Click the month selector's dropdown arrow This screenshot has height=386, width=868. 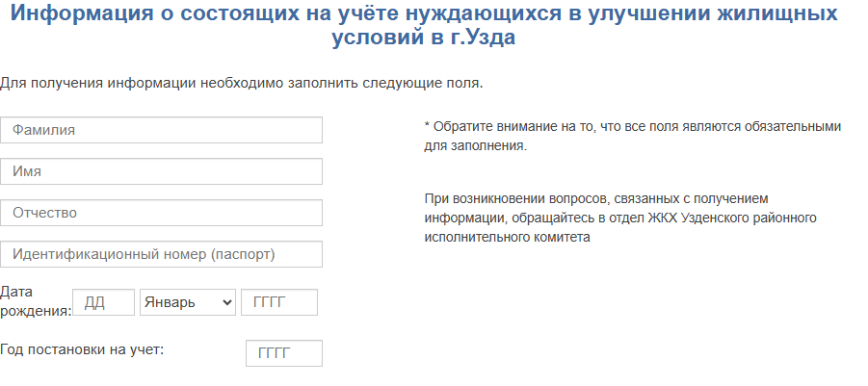227,302
